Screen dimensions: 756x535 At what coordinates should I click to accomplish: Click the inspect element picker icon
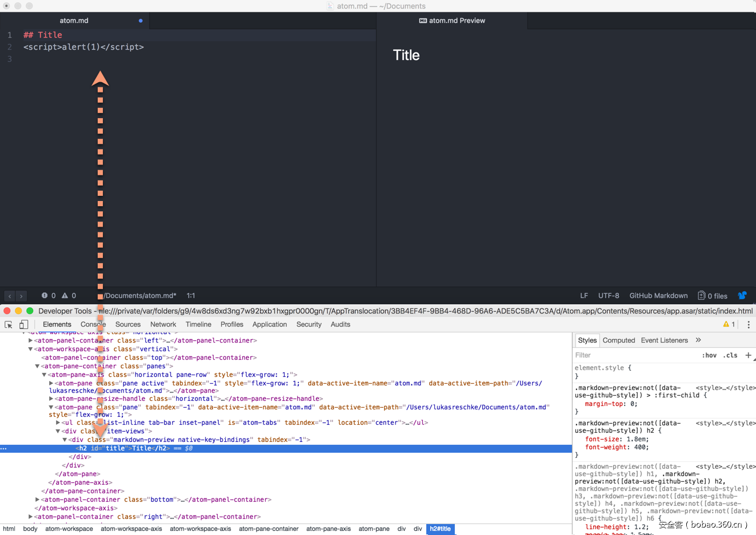pyautogui.click(x=9, y=324)
